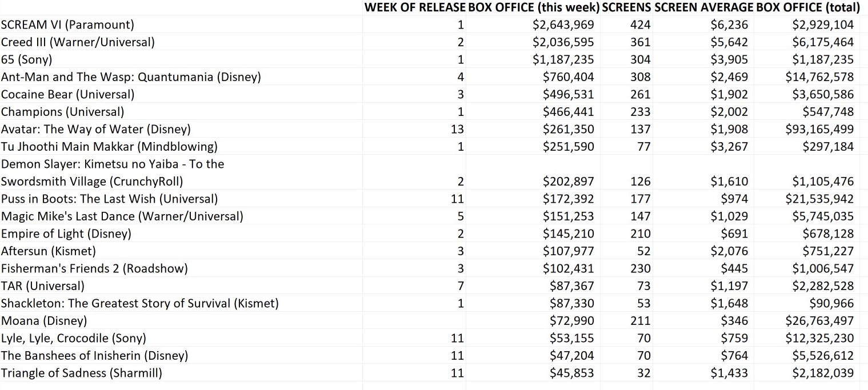Screen dimensions: 868x390
Task: Select the TAR (Universal) cell
Action: [x=43, y=286]
